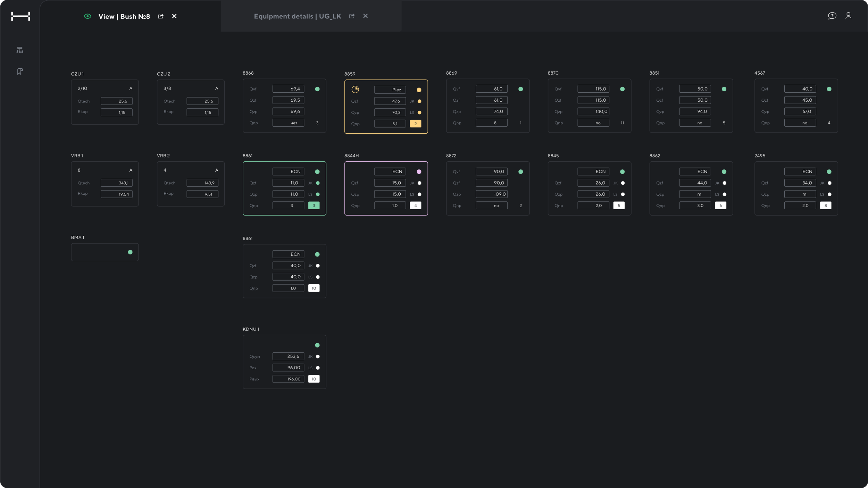Toggle the LS indicator in KDNU 1 card
Image resolution: width=868 pixels, height=488 pixels.
pos(318,368)
